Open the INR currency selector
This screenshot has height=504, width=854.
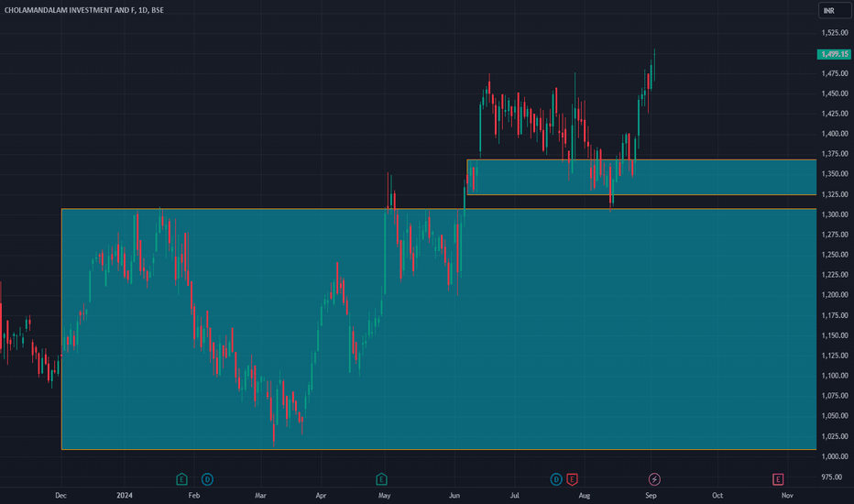(835, 10)
